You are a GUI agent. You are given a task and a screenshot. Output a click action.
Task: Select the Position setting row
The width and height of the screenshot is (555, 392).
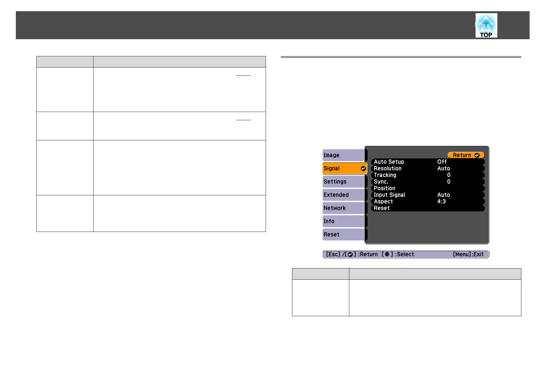(x=428, y=188)
